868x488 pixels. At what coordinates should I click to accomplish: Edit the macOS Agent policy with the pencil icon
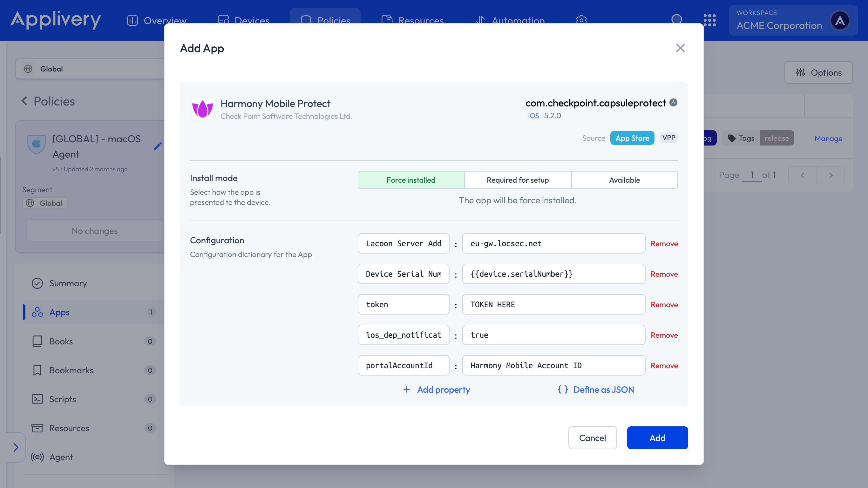[x=157, y=146]
